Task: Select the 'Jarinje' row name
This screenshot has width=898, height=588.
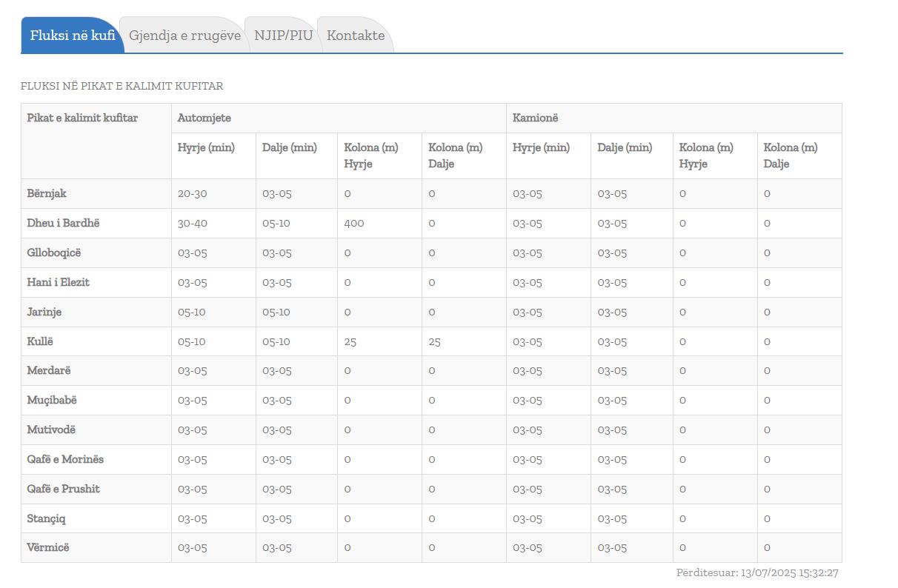Action: click(x=44, y=312)
